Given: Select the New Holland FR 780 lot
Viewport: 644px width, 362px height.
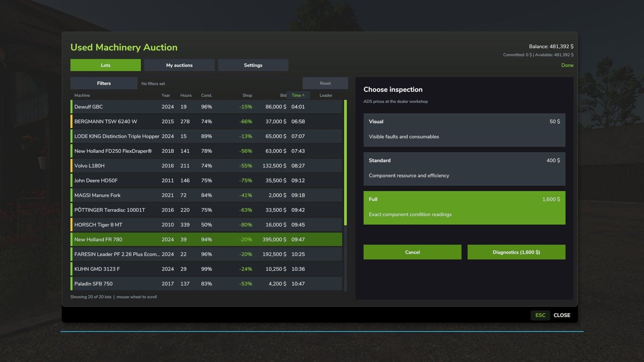Looking at the screenshot, I should point(206,239).
